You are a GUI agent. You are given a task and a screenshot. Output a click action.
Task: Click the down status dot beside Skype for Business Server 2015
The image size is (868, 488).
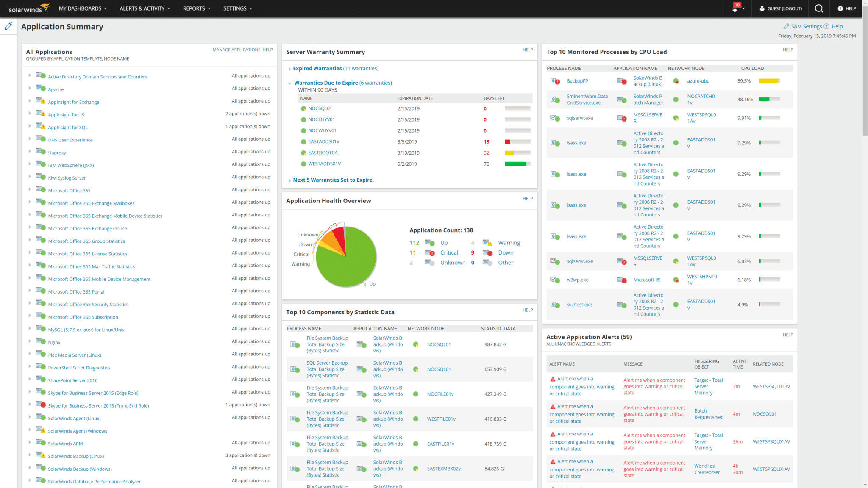pyautogui.click(x=42, y=405)
